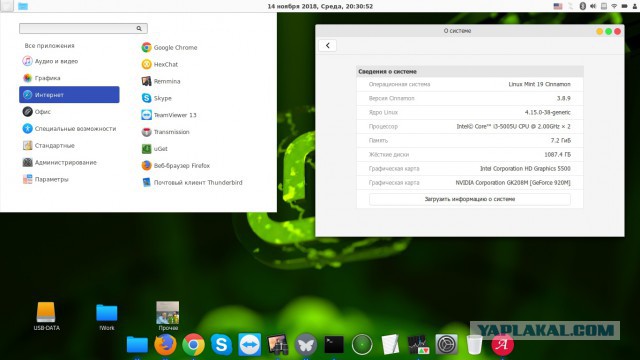Select the highlighted Интернет category
640x360 pixels.
[x=69, y=95]
